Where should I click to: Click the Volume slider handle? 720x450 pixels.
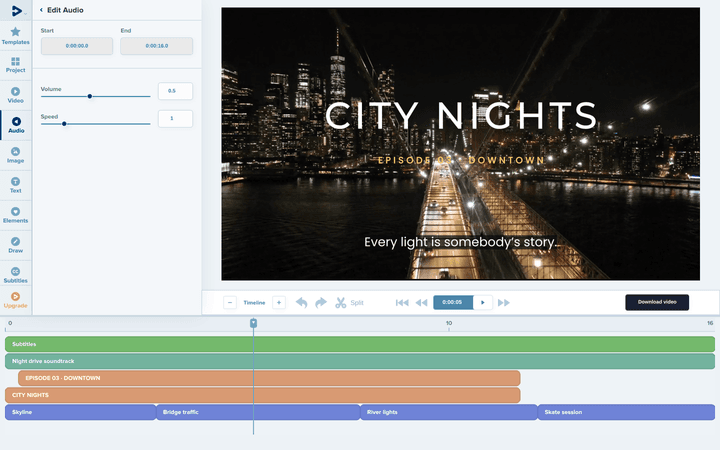90,96
